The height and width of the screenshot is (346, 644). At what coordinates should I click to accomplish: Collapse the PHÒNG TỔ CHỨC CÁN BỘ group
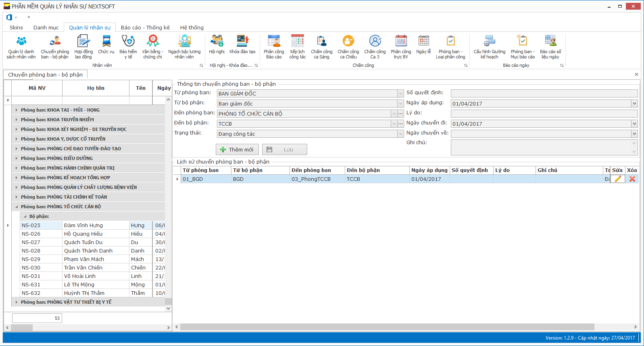[x=17, y=207]
